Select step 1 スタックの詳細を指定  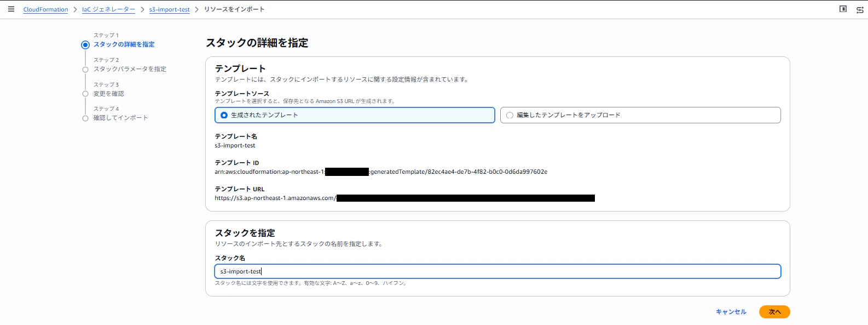pyautogui.click(x=124, y=44)
